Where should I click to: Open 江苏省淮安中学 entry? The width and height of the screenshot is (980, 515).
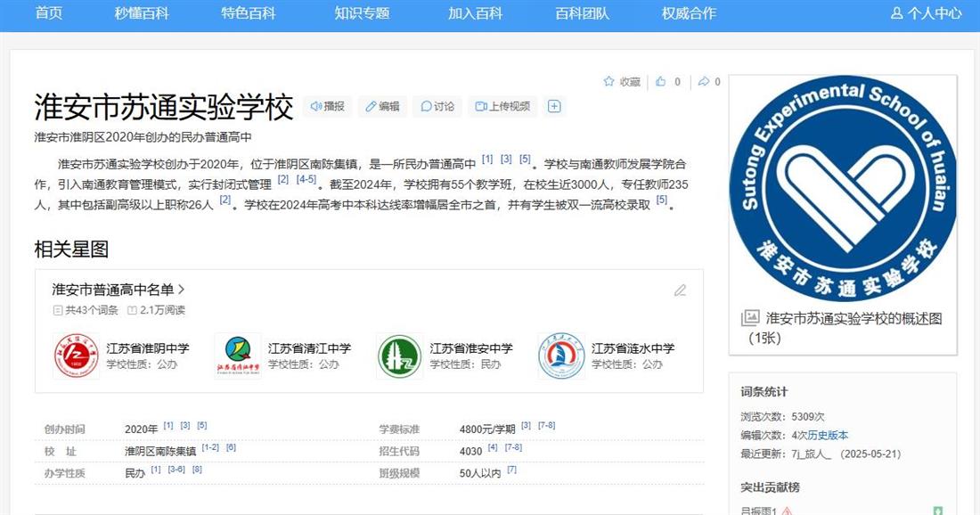(471, 348)
